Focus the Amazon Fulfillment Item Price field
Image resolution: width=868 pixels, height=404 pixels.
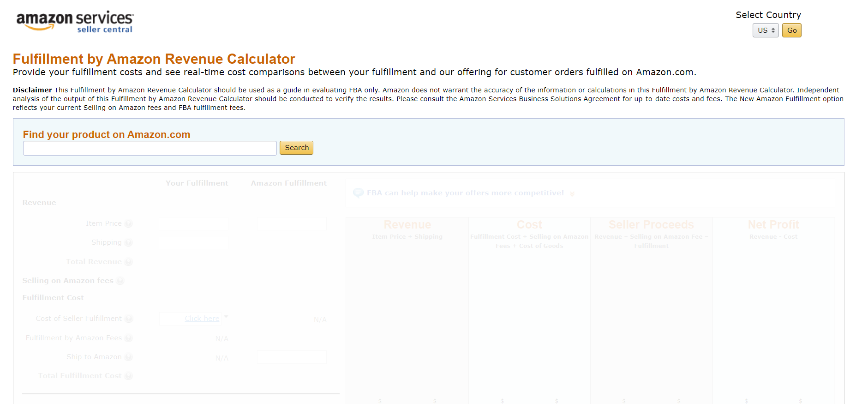(x=292, y=224)
